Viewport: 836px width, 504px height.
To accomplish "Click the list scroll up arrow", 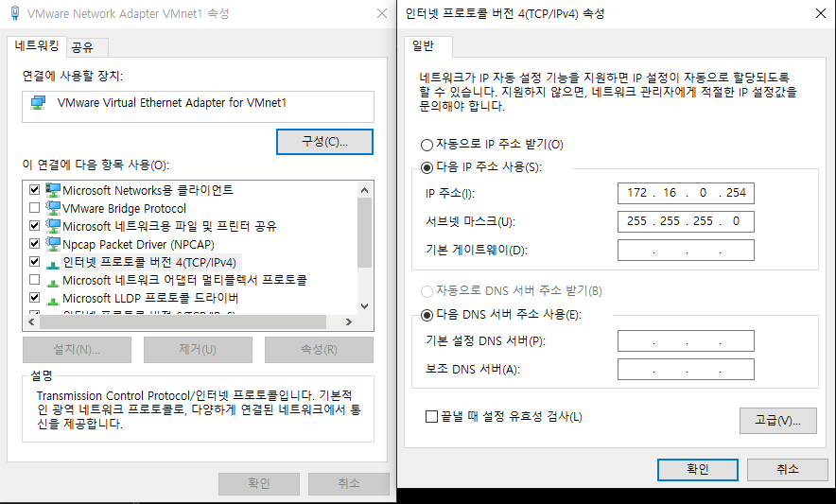I will (365, 190).
